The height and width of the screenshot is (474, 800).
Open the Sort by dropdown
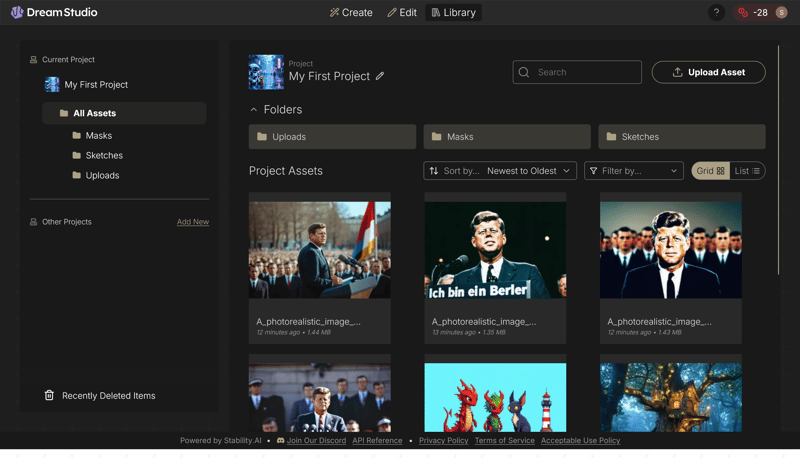click(500, 171)
